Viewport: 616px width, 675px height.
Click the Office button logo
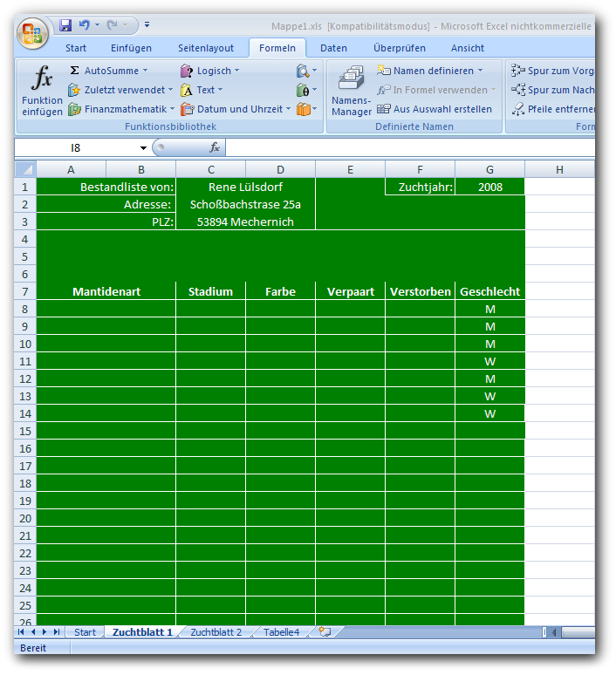[x=32, y=34]
